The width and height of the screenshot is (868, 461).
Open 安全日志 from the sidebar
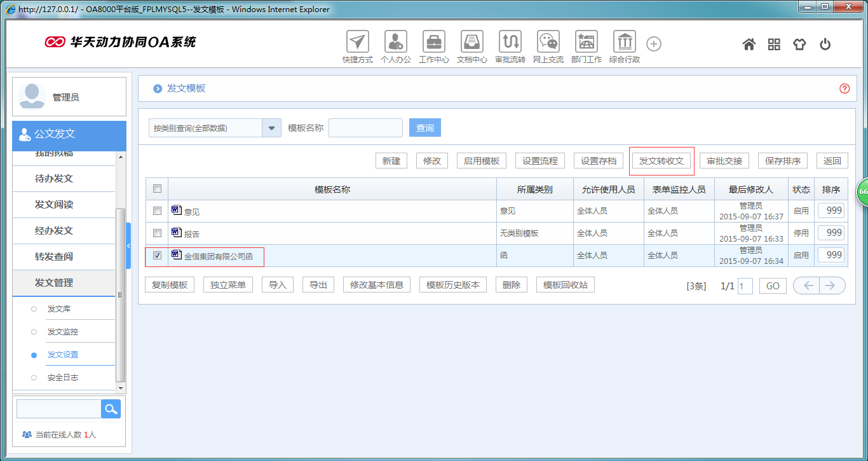(x=63, y=377)
